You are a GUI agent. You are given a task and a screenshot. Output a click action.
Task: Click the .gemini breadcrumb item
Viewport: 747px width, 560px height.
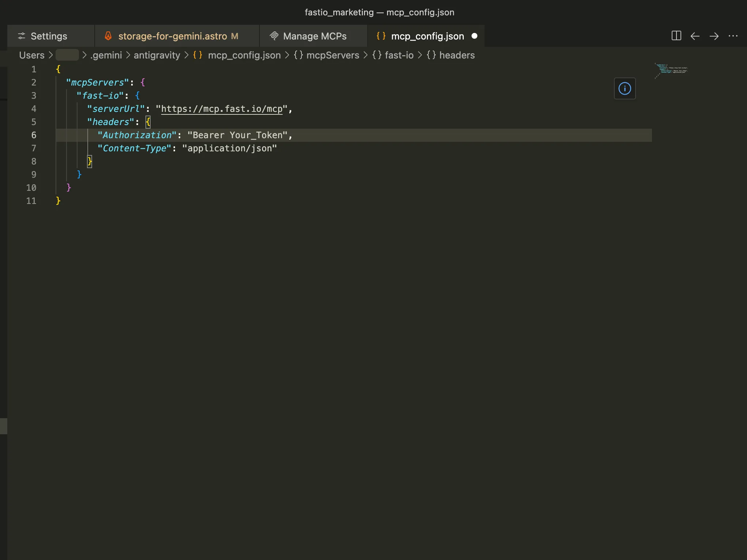click(106, 55)
